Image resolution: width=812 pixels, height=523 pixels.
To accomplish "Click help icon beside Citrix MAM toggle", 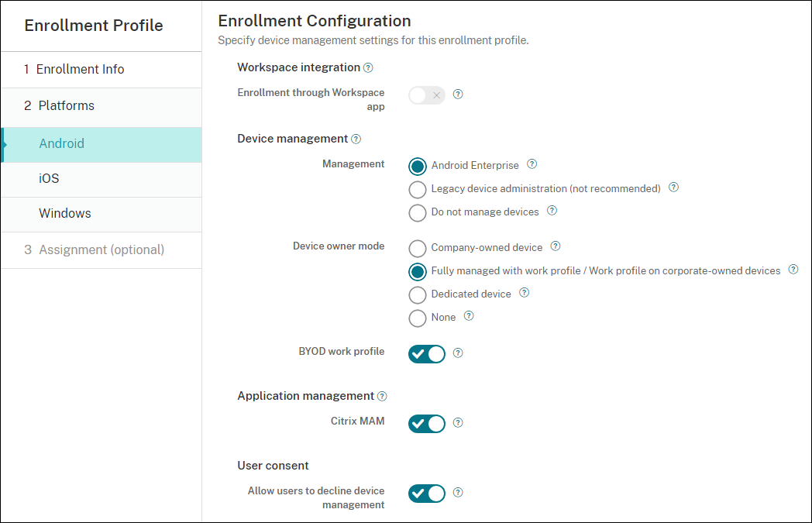I will coord(458,423).
